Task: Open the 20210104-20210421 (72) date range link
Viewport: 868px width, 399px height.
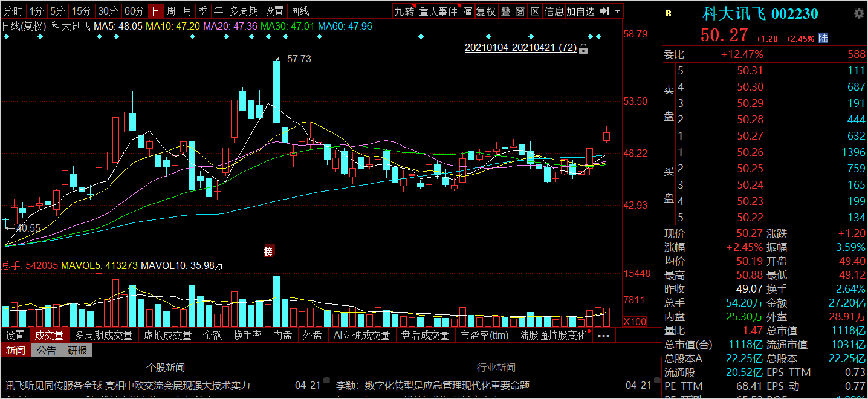Action: coord(520,48)
